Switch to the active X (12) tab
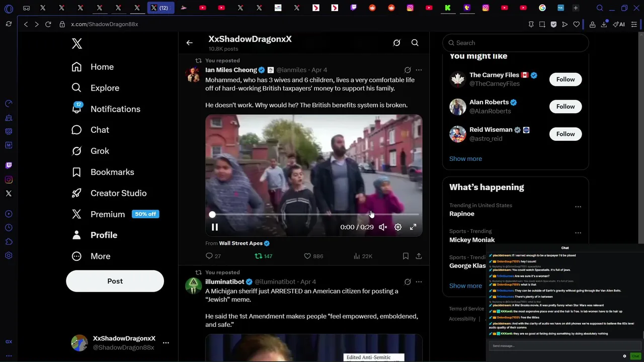This screenshot has width=644, height=362. (x=160, y=8)
